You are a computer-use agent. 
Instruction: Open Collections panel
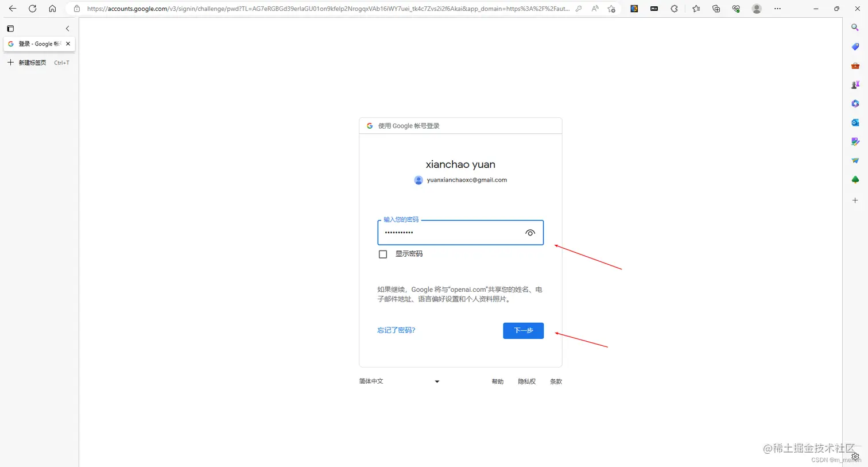[x=716, y=9]
